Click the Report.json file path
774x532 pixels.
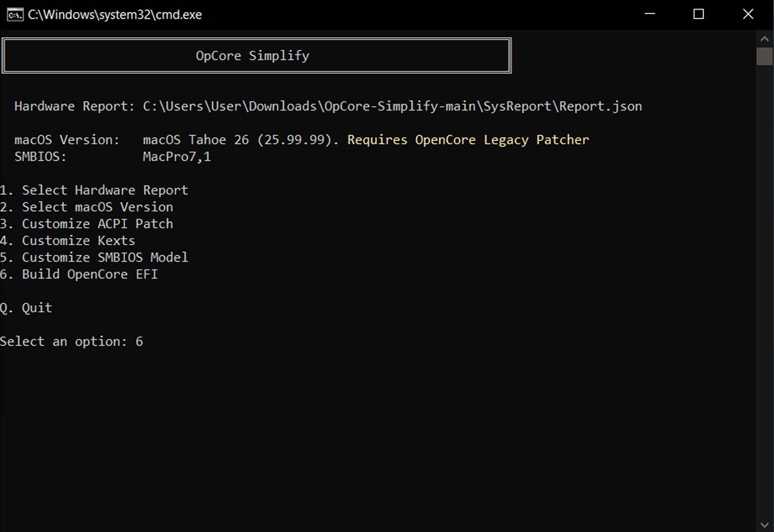(393, 107)
